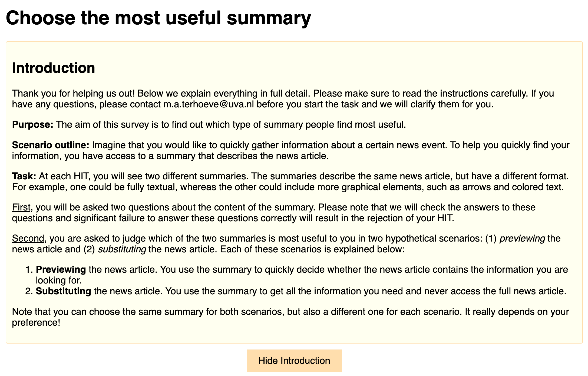Click the italic word 'substituting'

click(x=122, y=249)
